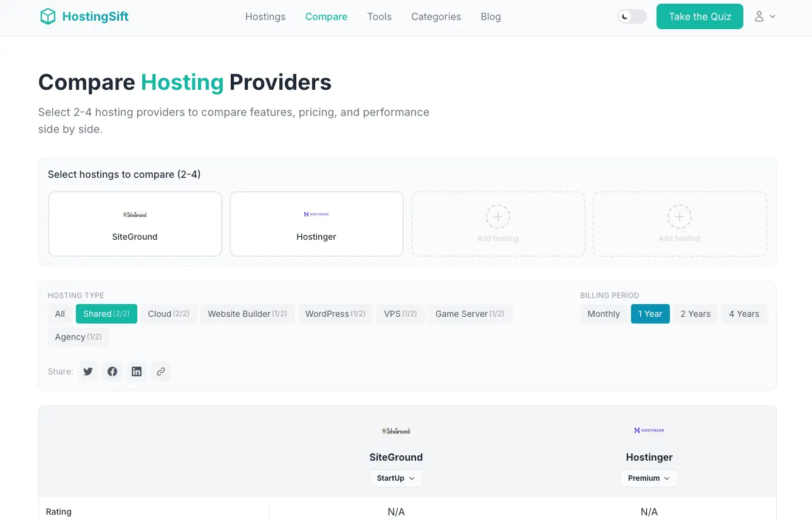The width and height of the screenshot is (812, 522).
Task: Toggle the dark mode moon switch
Action: click(632, 16)
